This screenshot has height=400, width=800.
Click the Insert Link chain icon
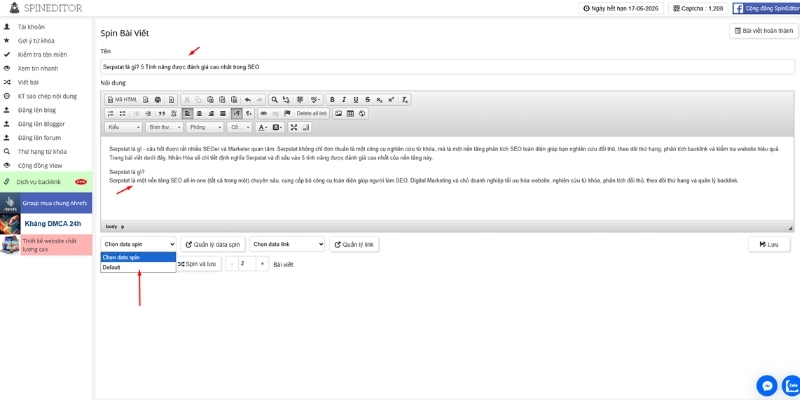(x=263, y=113)
